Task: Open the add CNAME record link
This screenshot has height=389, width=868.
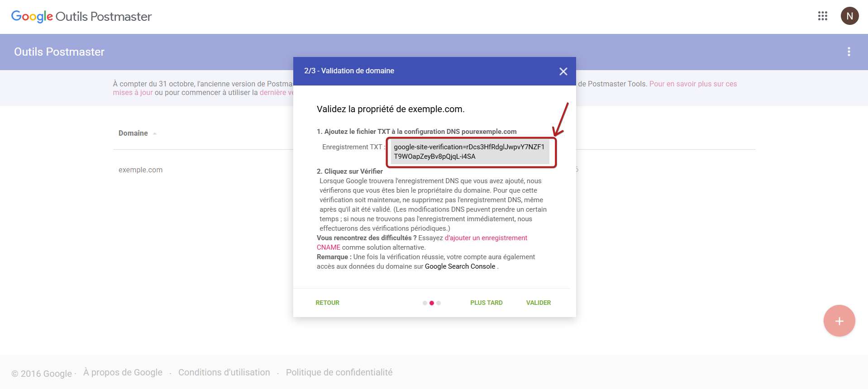Action: click(486, 238)
